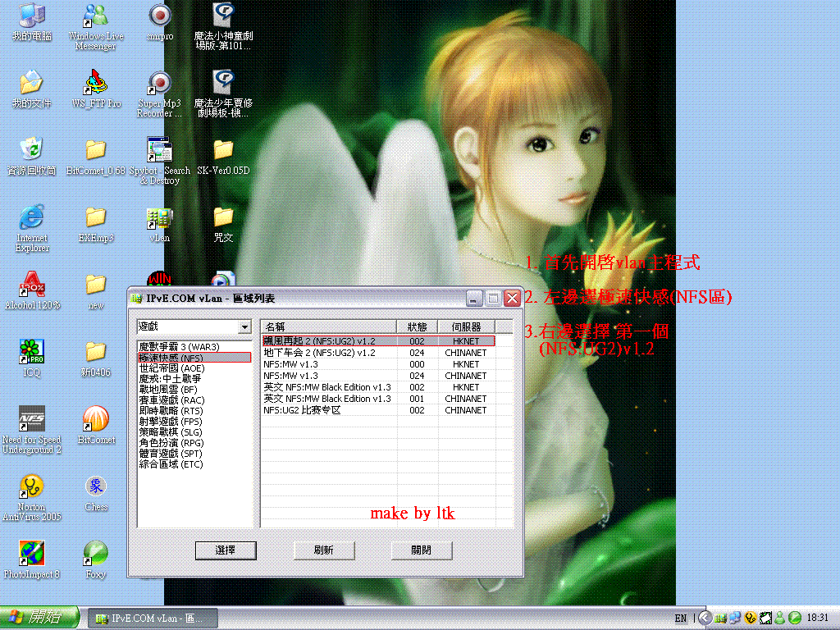Open Alcohol 120% desktop icon
Image resolution: width=840 pixels, height=630 pixels.
click(x=31, y=285)
